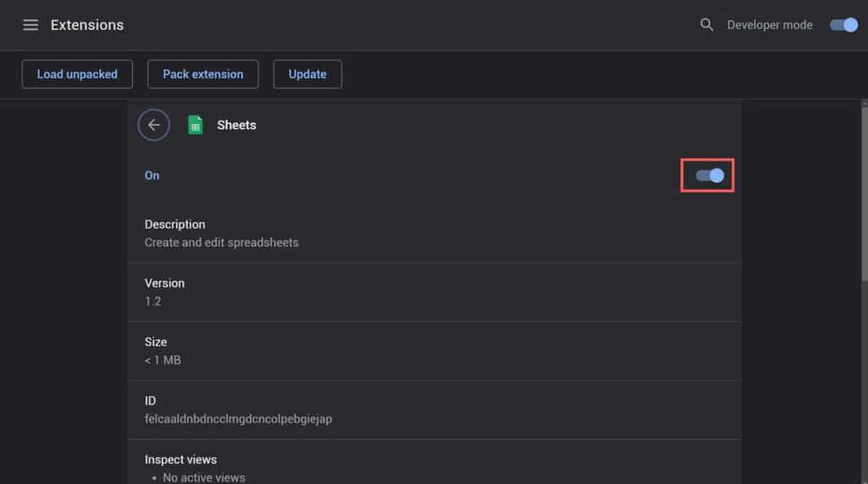Viewport: 868px width, 484px height.
Task: Click 'No active views' text
Action: click(203, 478)
